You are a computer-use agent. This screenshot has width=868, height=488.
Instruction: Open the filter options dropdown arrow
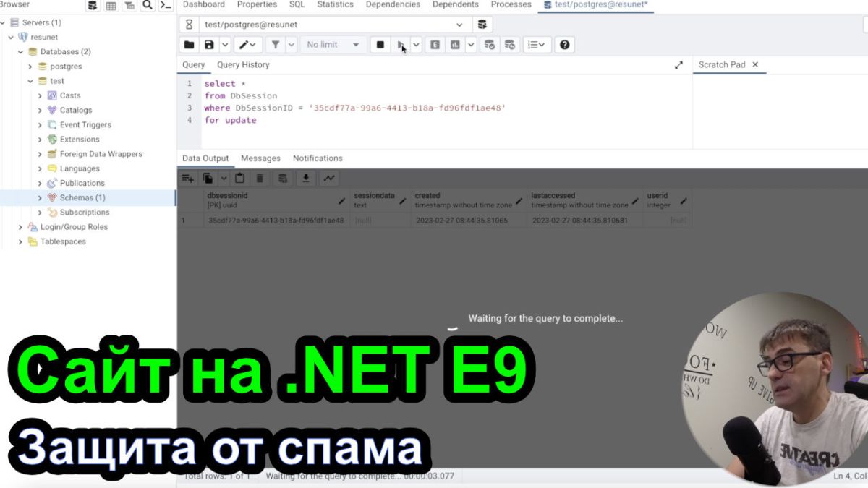292,45
